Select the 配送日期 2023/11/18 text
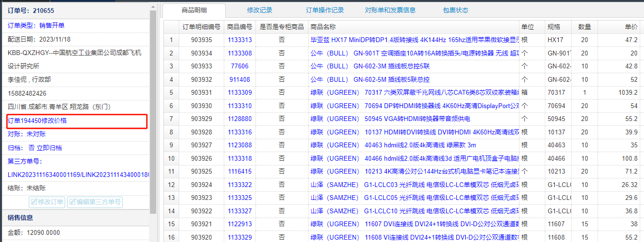644x242 pixels. [x=39, y=39]
